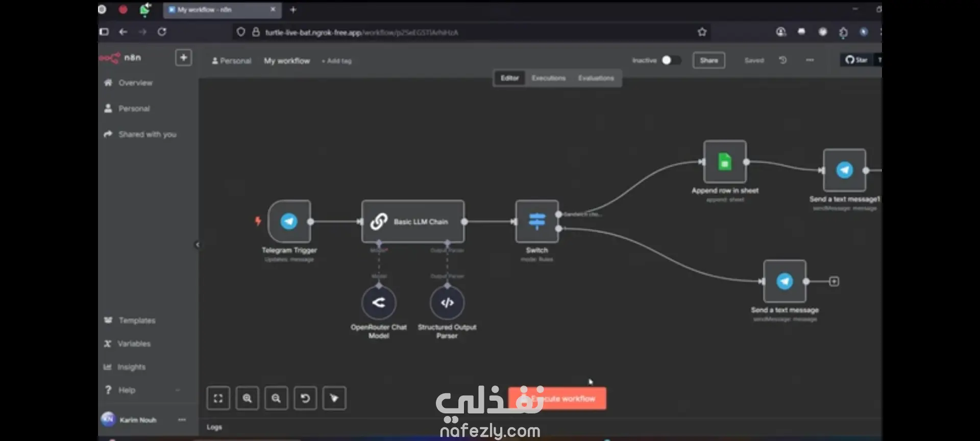Select the Telegram Trigger node
Screen dimensions: 980x441
289,222
